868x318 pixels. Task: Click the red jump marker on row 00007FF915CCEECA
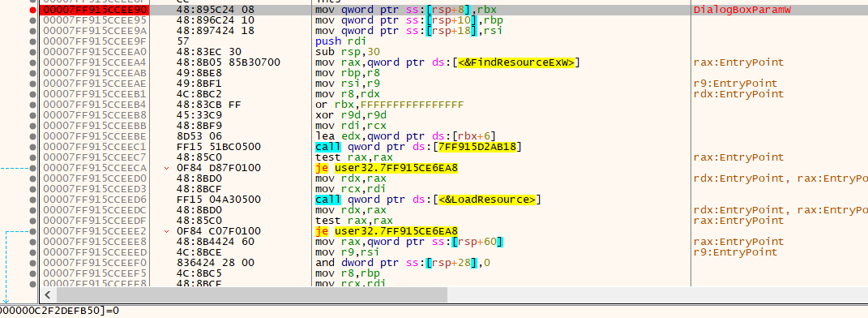coord(167,168)
